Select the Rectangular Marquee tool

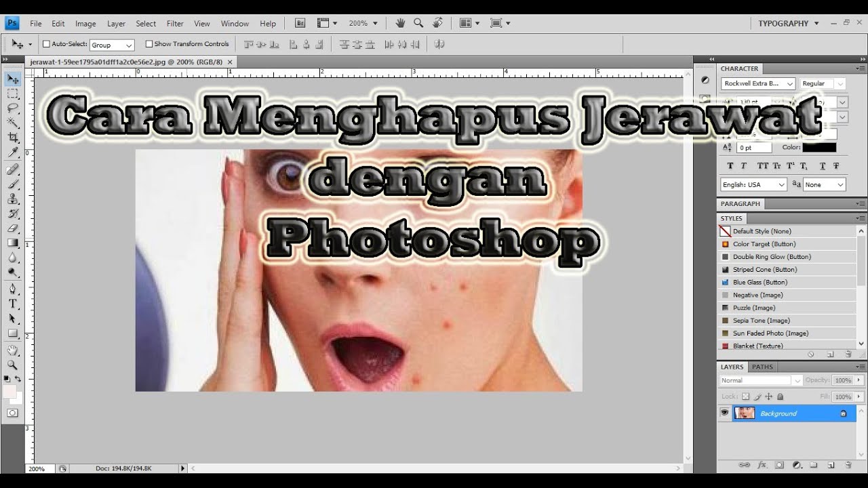[12, 94]
